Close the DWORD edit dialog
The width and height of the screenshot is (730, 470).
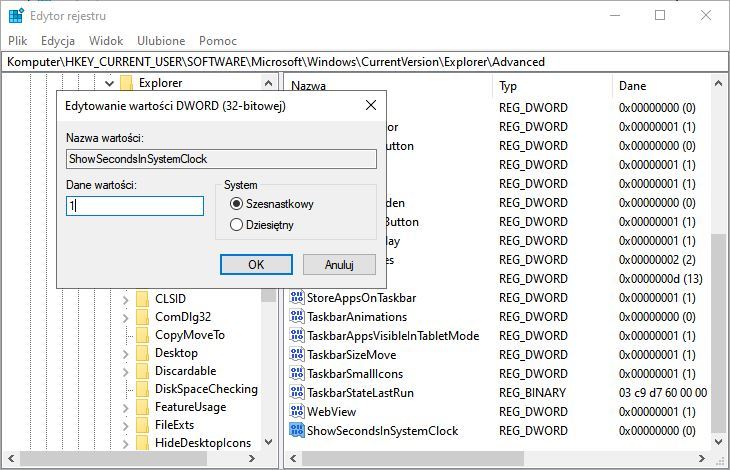[371, 105]
